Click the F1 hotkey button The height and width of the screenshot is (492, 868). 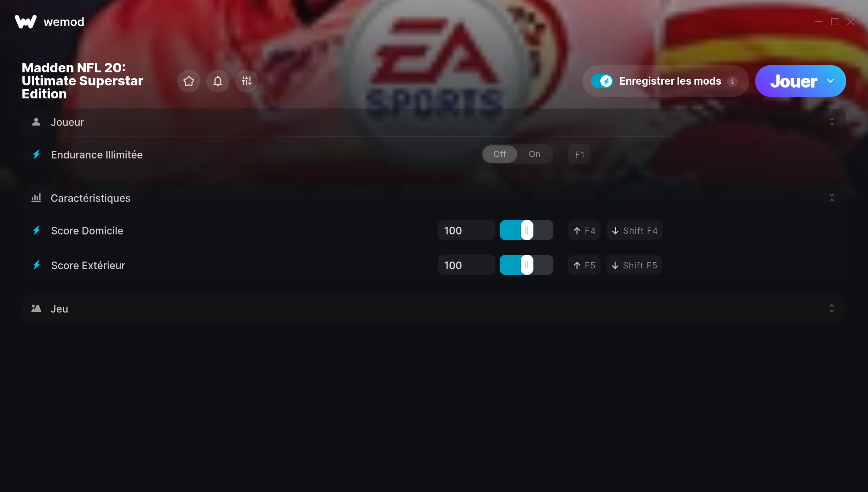579,154
